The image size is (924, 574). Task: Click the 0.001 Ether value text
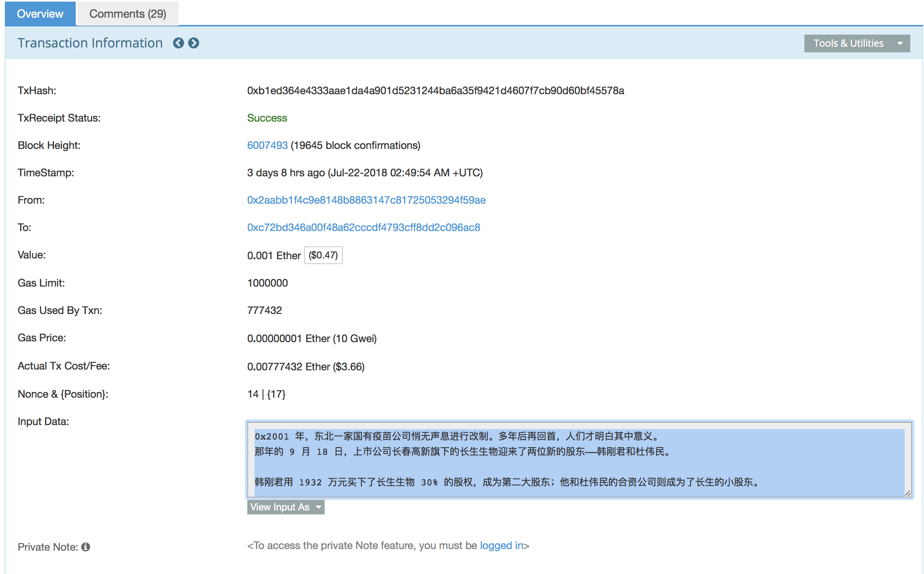click(274, 256)
